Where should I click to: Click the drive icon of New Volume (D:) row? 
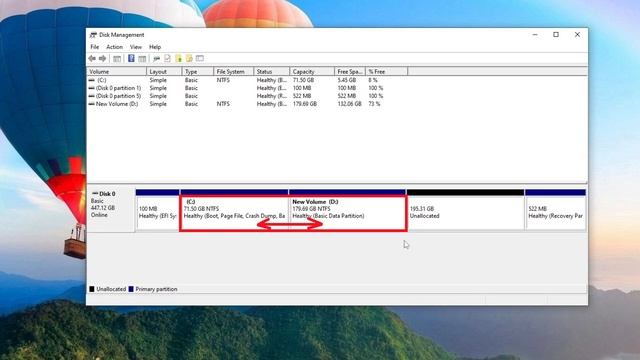pos(92,104)
